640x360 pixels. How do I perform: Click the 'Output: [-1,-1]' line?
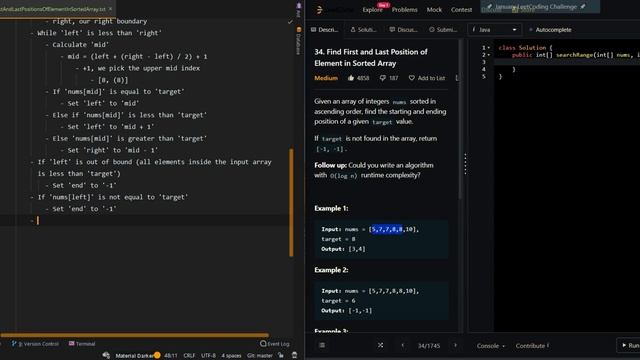(347, 310)
